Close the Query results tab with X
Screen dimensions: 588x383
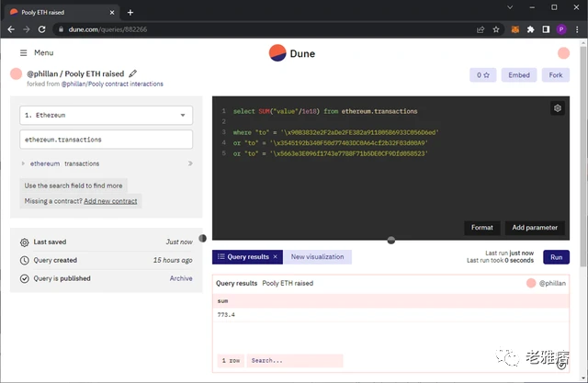pyautogui.click(x=276, y=256)
